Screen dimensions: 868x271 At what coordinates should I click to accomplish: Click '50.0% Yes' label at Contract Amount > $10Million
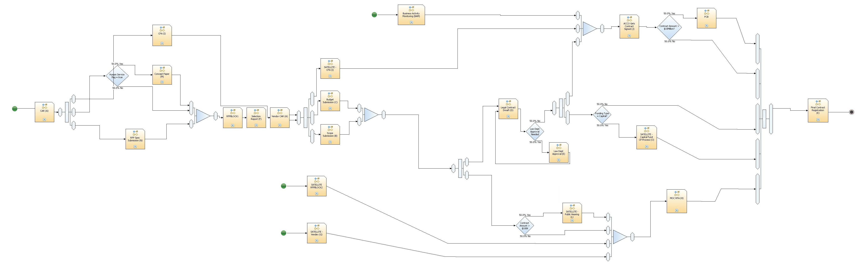pos(669,13)
